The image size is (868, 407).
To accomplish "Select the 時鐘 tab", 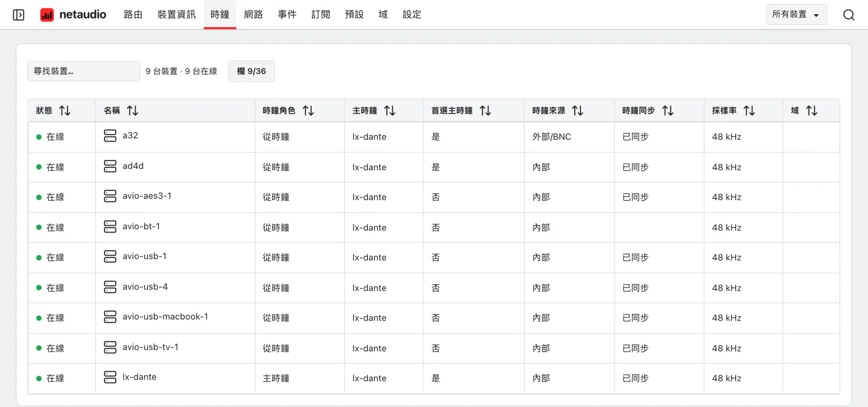I will 220,15.
